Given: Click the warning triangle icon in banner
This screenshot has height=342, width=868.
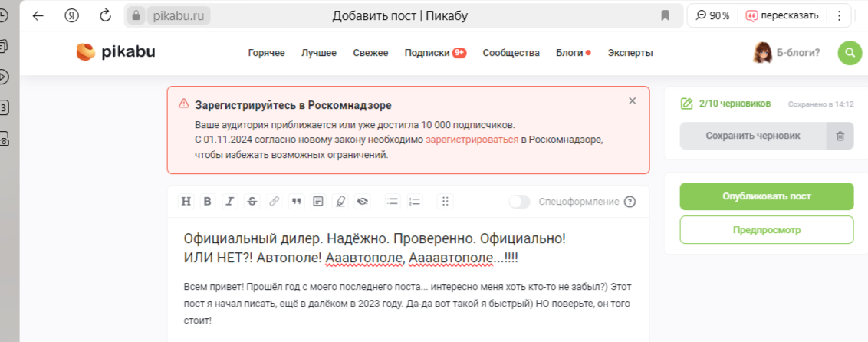Looking at the screenshot, I should coord(183,104).
